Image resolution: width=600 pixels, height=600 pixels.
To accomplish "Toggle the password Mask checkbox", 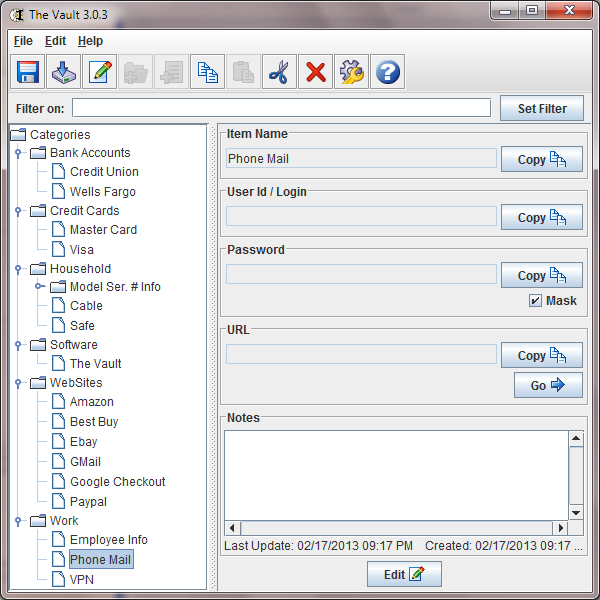I will coord(536,301).
